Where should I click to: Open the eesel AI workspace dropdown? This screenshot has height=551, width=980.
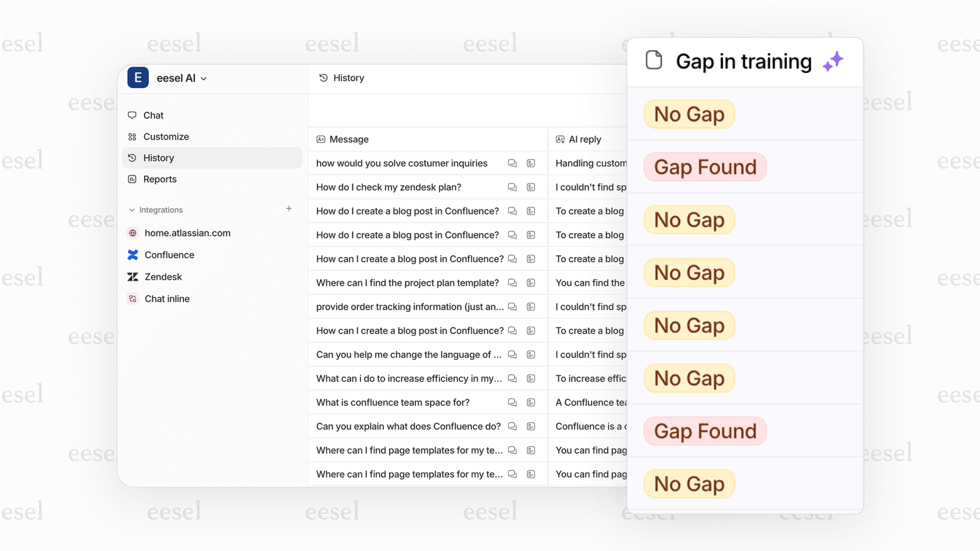tap(204, 79)
